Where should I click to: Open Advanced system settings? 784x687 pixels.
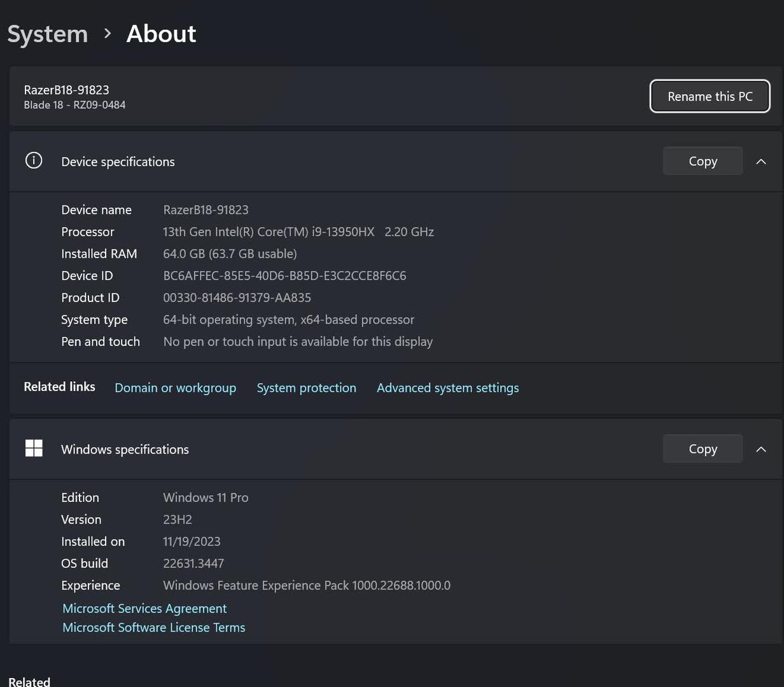447,387
